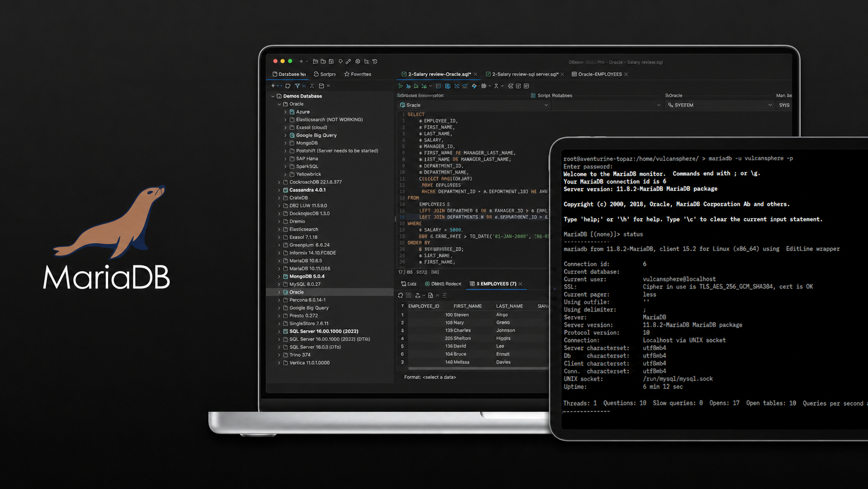Switch to the Scripts panel tab

(x=325, y=74)
